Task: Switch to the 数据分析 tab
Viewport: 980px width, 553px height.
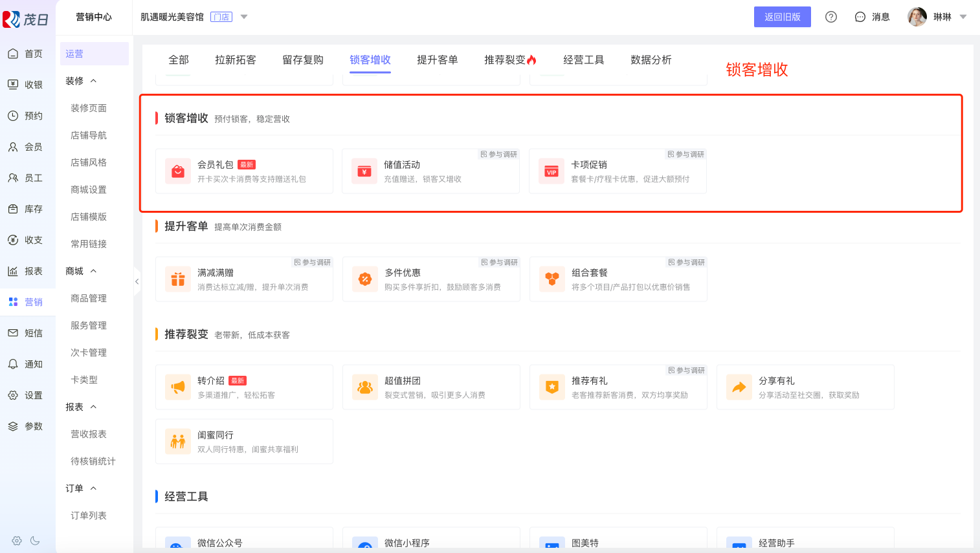Action: coord(651,60)
